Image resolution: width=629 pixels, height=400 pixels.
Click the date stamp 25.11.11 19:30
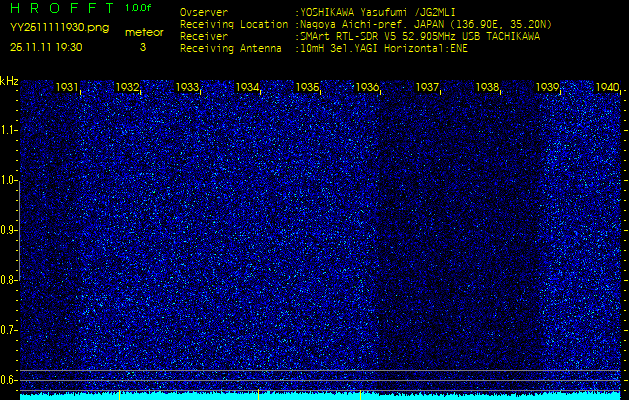[x=46, y=47]
